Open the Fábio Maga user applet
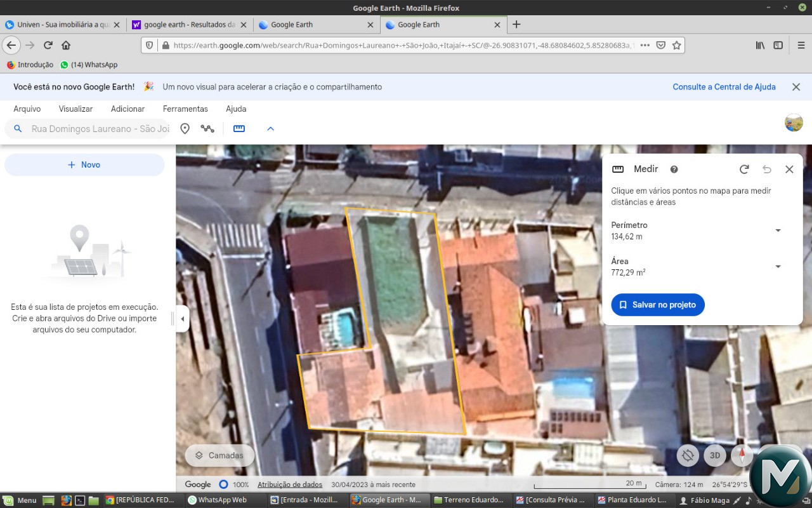Screen dimensions: 812x508 [x=705, y=500]
